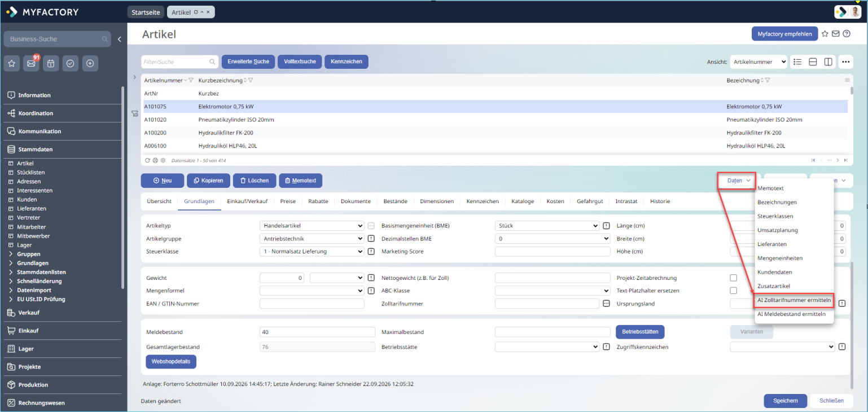
Task: Open the mail inbox showing 91 messages
Action: coord(31,64)
